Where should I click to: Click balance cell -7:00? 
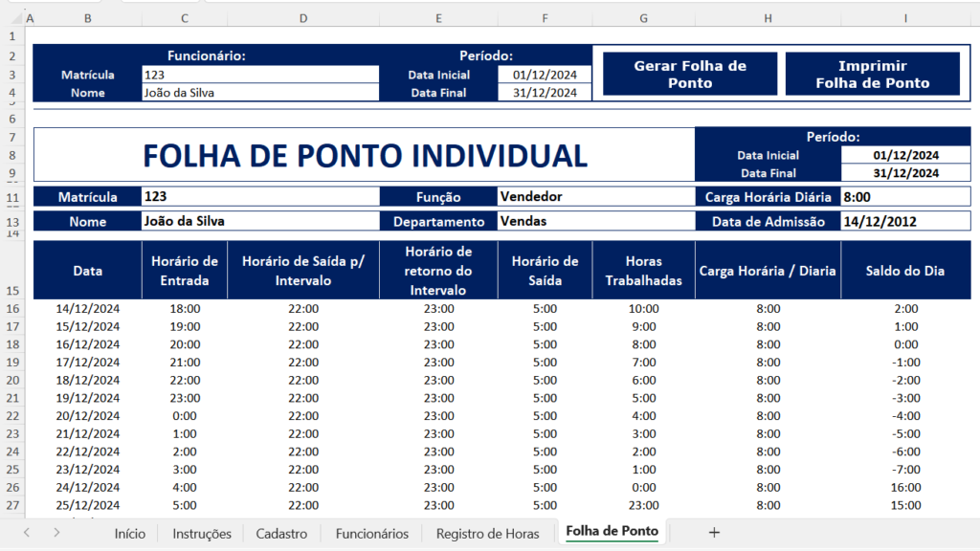click(x=905, y=470)
